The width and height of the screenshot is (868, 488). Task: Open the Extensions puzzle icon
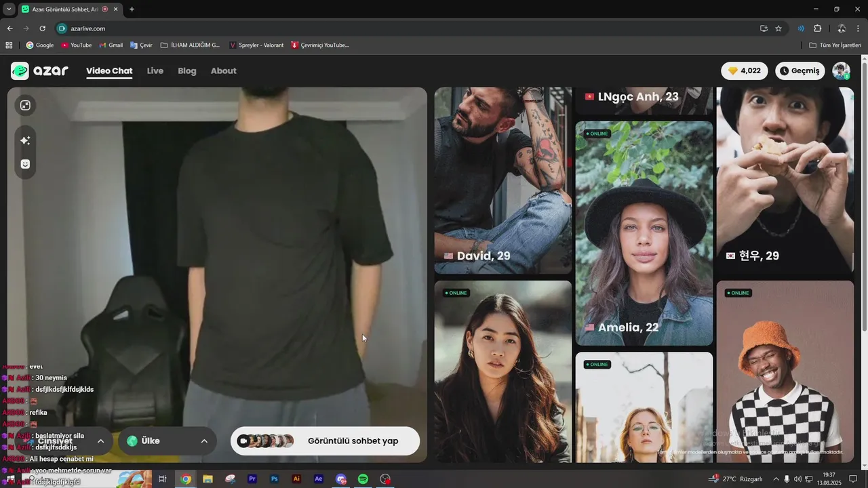tap(817, 28)
